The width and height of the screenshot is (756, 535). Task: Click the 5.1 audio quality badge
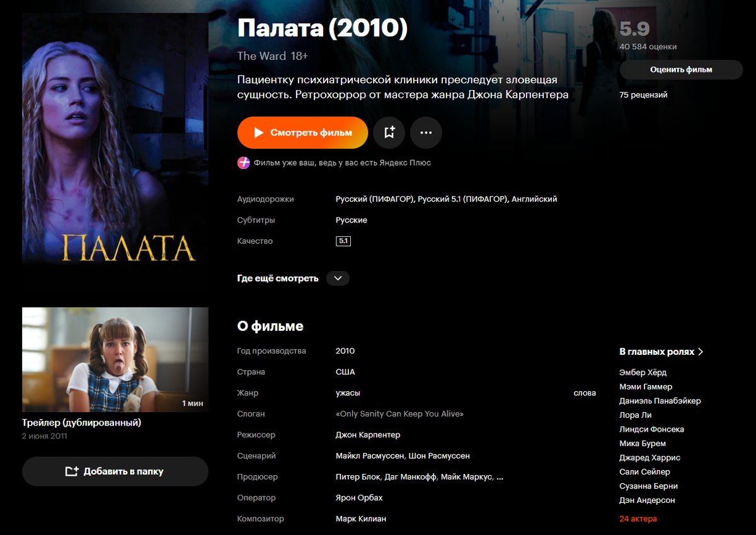pyautogui.click(x=343, y=241)
